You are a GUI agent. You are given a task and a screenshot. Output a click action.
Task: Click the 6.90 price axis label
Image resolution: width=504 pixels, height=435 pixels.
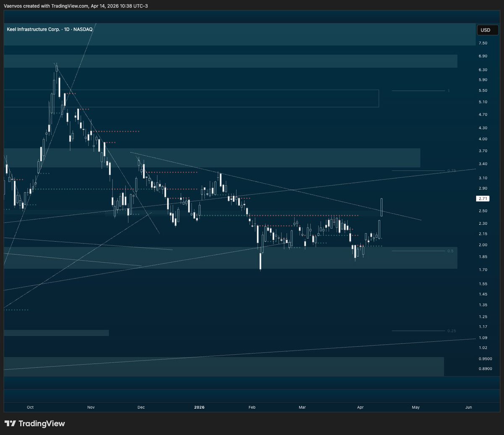pos(483,56)
